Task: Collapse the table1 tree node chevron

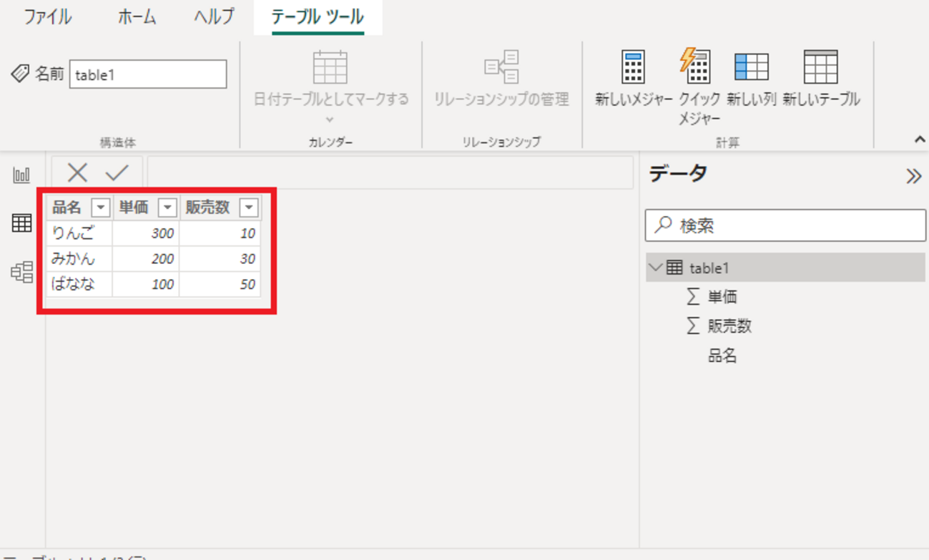Action: (655, 268)
